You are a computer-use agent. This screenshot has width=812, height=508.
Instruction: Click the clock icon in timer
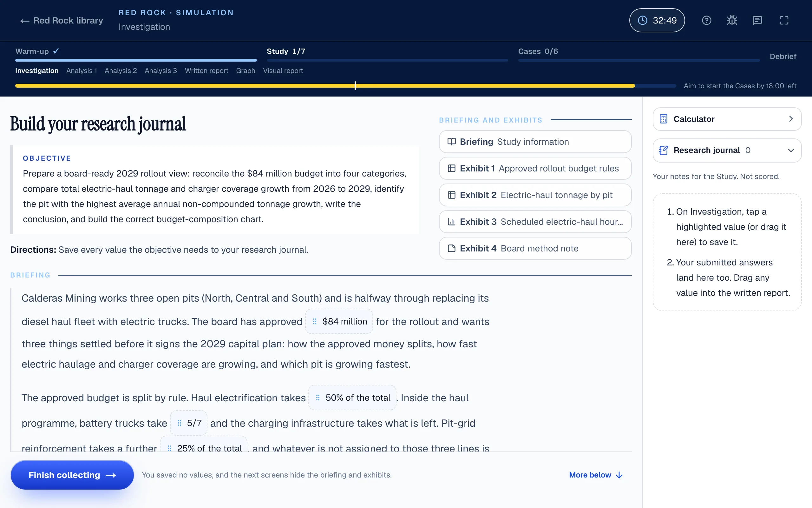click(642, 21)
